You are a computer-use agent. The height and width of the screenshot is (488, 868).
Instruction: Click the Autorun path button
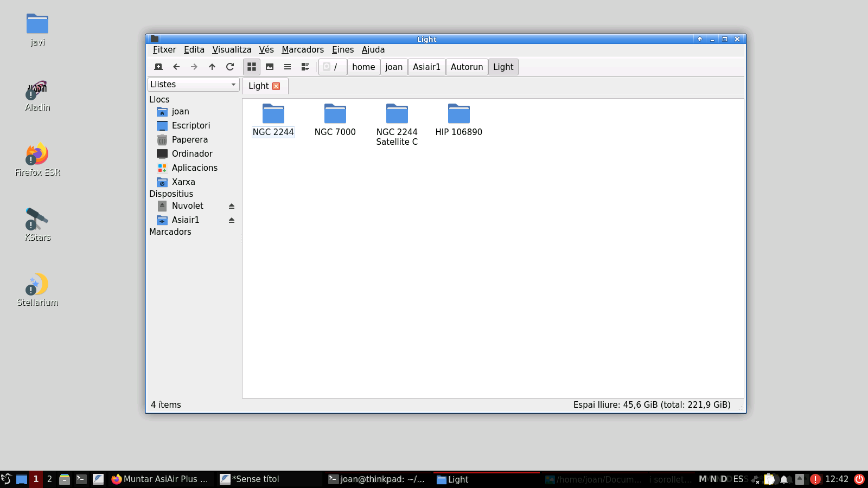pyautogui.click(x=467, y=67)
